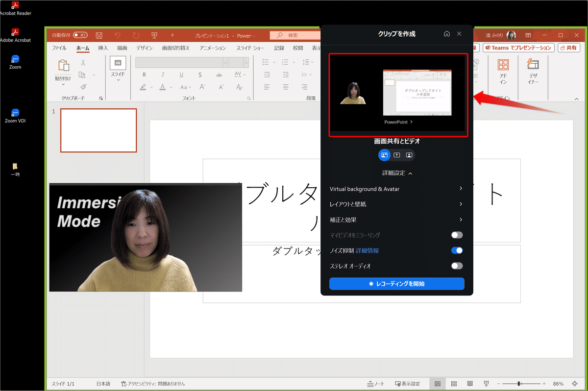This screenshot has width=588, height=391.
Task: Click レコーディングを開始 button
Action: pos(397,284)
